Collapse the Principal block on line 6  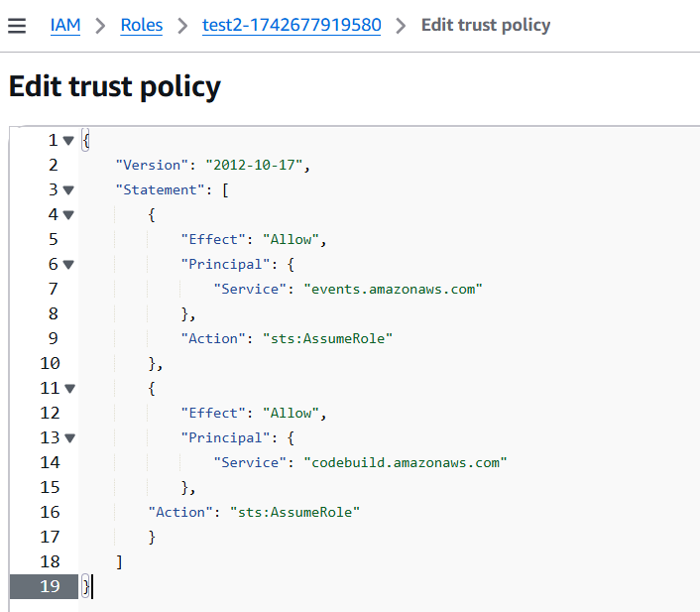(x=68, y=265)
